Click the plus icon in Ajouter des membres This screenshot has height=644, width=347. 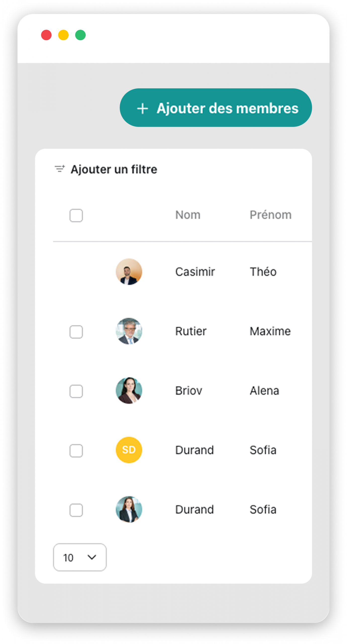coord(142,109)
